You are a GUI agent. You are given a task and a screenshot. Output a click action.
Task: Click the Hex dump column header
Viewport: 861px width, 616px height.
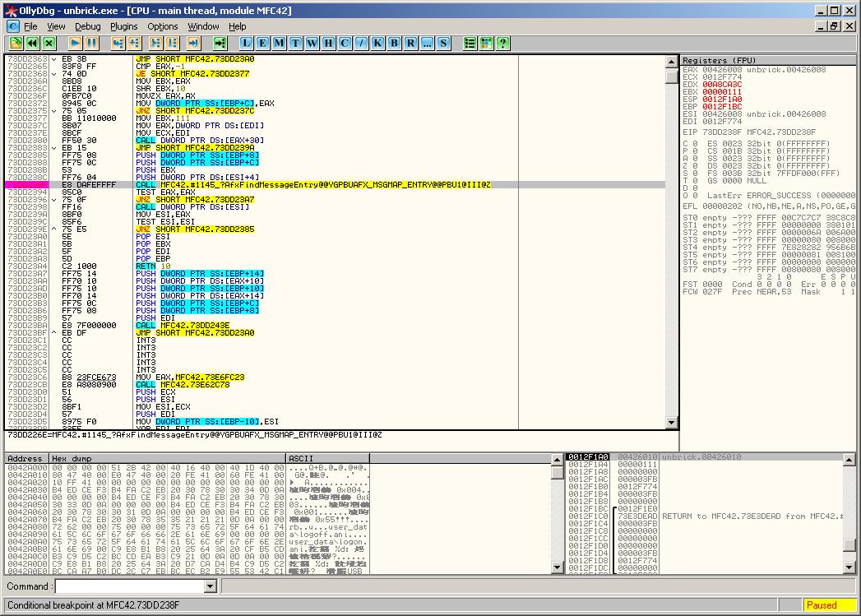(168, 458)
